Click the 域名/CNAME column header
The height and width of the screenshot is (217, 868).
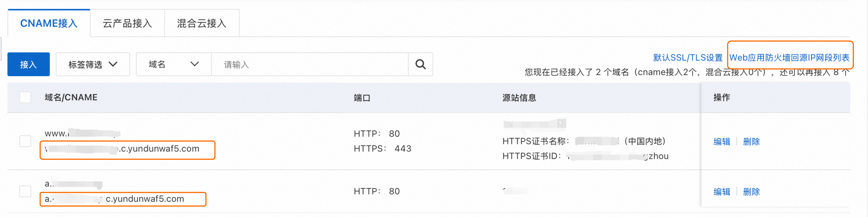coord(71,97)
